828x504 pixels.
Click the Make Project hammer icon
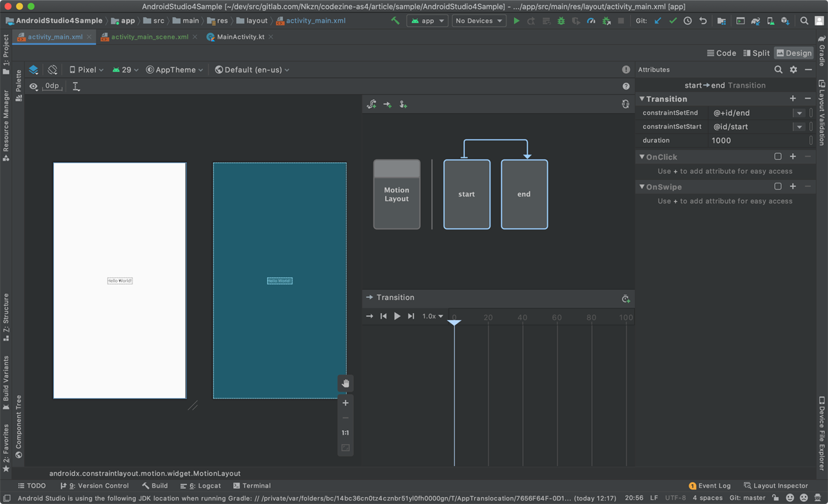point(395,21)
